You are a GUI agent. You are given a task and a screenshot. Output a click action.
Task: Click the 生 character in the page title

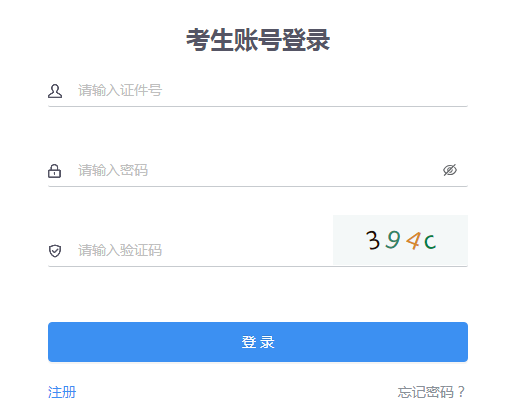click(222, 40)
